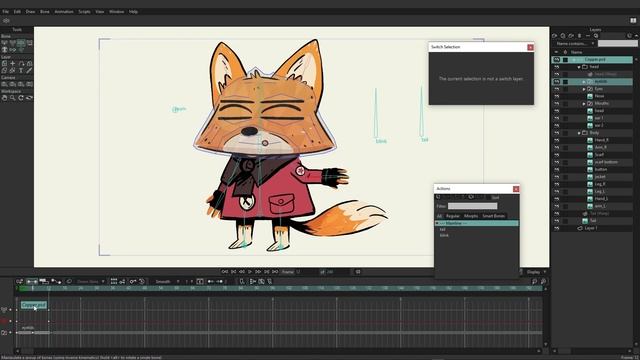
Task: Hide the Body group layer
Action: click(x=557, y=133)
